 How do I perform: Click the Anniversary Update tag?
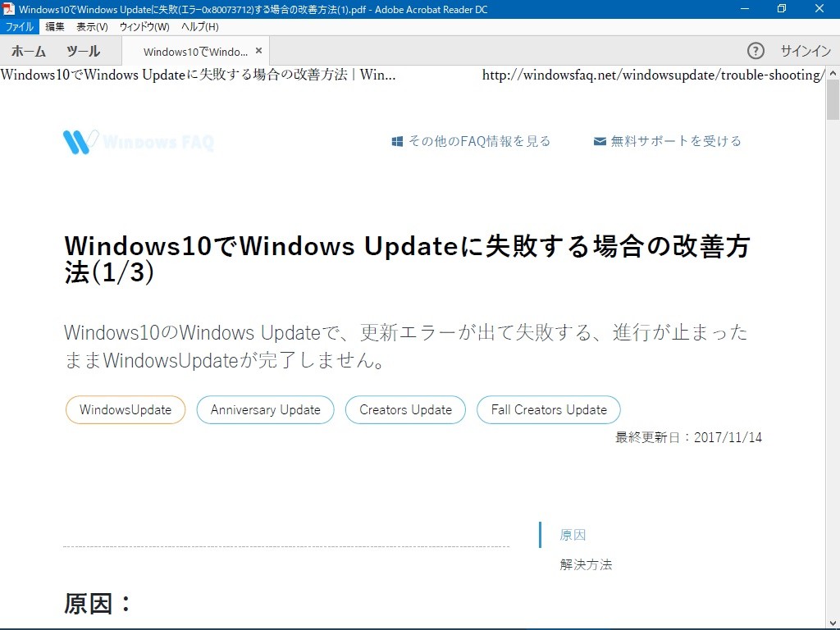265,410
